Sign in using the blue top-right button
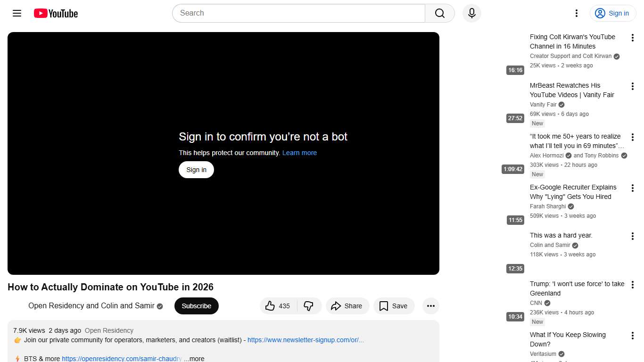The image size is (644, 362). pos(613,13)
